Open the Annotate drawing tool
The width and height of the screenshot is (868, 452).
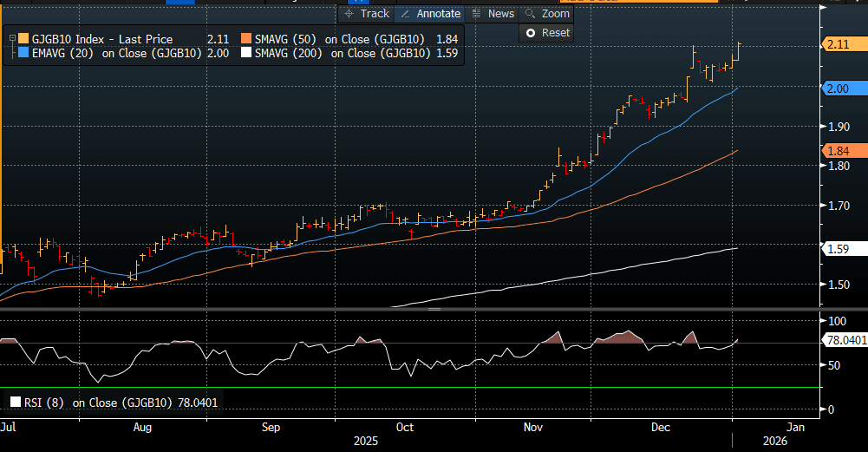430,14
